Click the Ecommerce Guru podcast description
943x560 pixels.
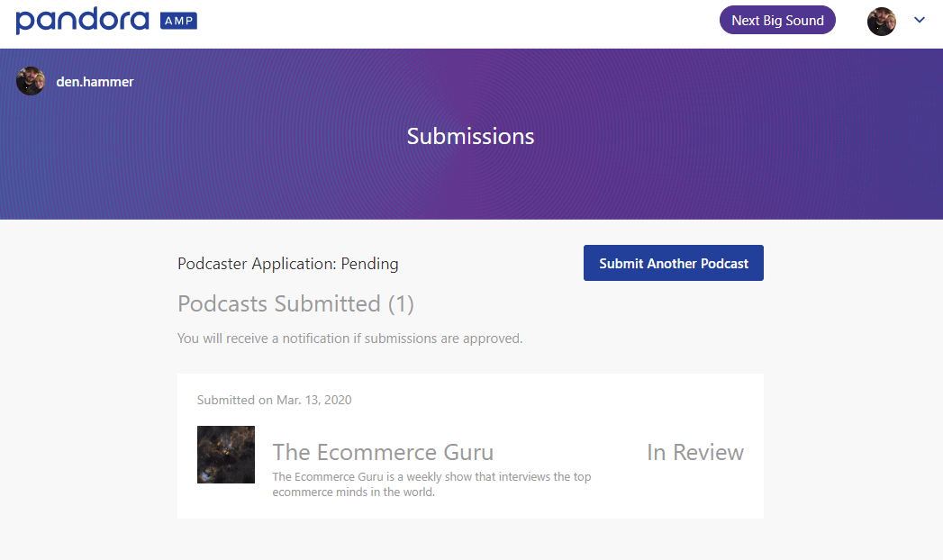[432, 484]
